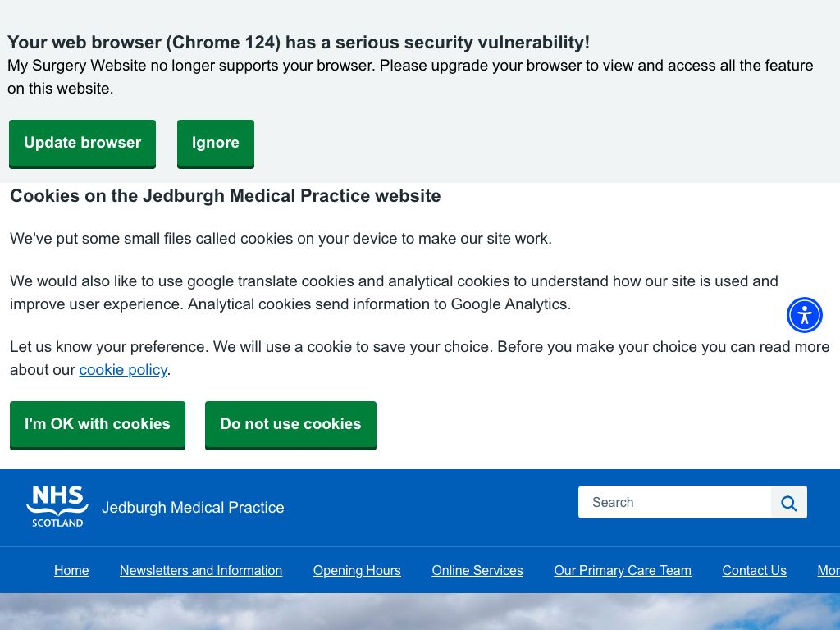Click the browser vulnerability warning heading
This screenshot has width=840, height=630.
coord(299,43)
